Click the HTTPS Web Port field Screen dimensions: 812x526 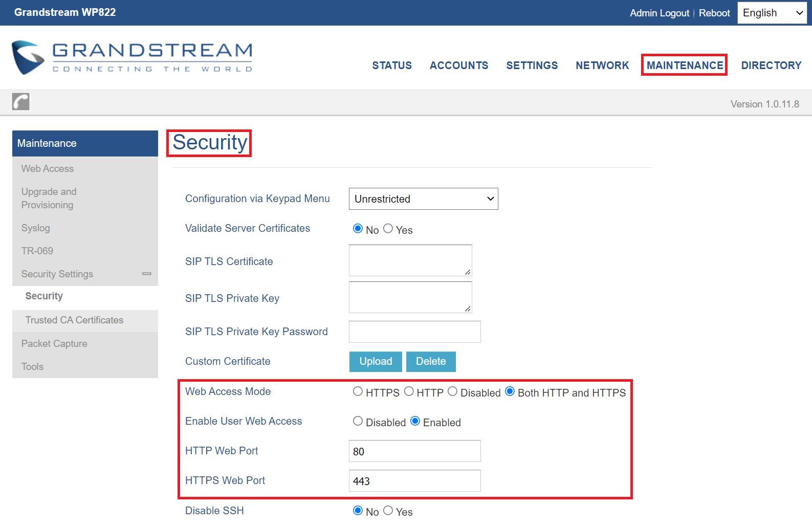(x=415, y=481)
